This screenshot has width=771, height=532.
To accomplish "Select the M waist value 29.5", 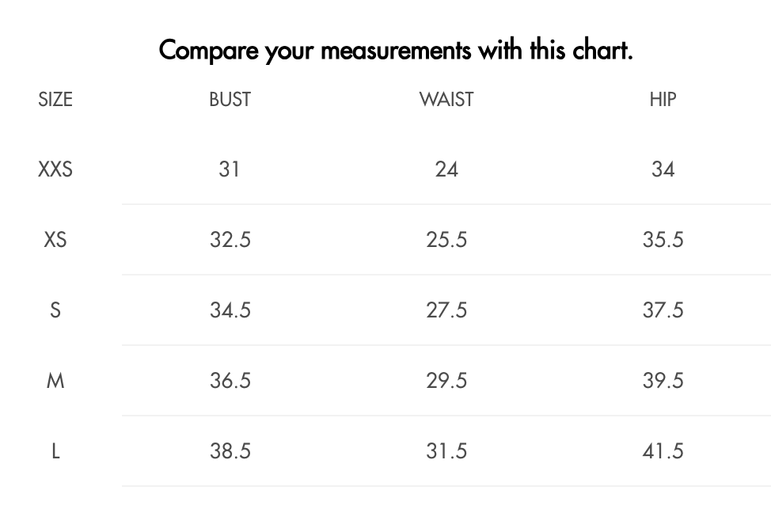I will click(x=446, y=381).
